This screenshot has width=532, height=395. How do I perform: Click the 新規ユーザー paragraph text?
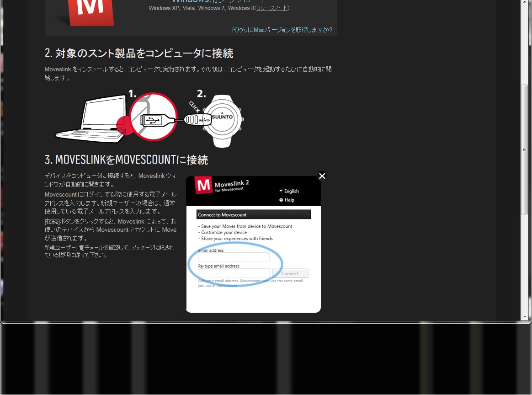(x=109, y=251)
